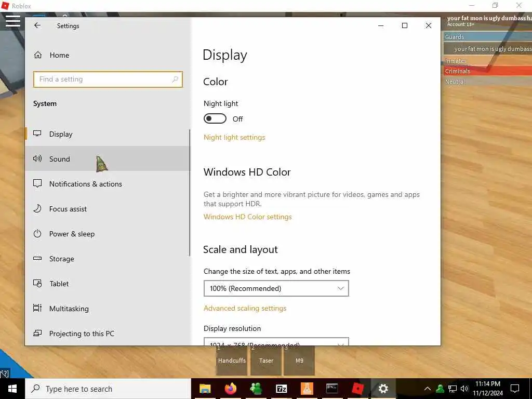
Task: Open the Home icon in Settings sidebar
Action: (x=37, y=55)
